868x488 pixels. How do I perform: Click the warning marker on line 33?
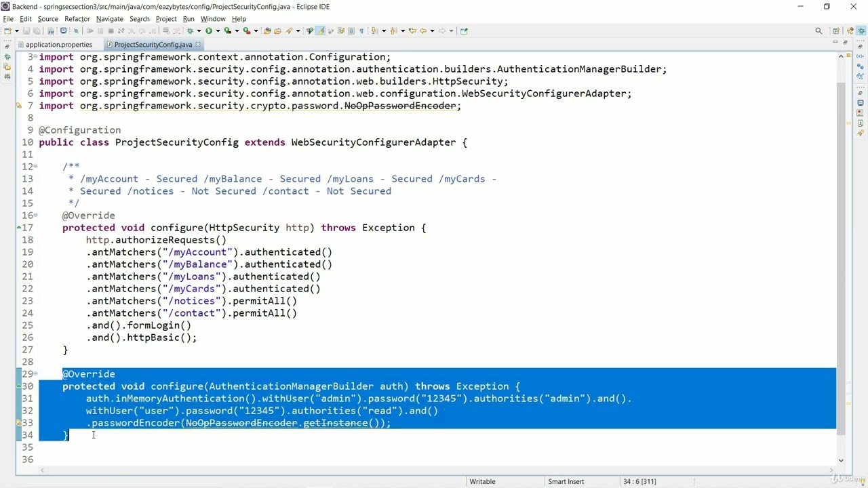pyautogui.click(x=20, y=423)
